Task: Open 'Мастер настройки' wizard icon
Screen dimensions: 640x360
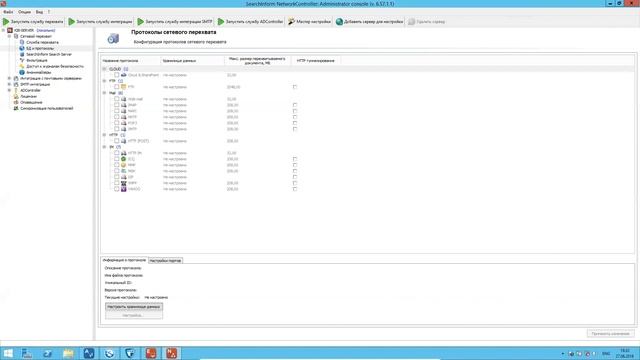Action: [x=291, y=22]
